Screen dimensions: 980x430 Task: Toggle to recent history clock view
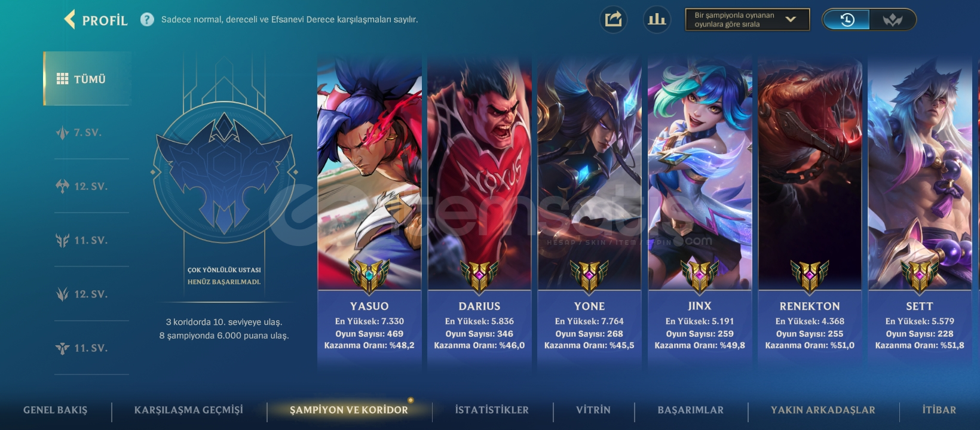pos(847,20)
